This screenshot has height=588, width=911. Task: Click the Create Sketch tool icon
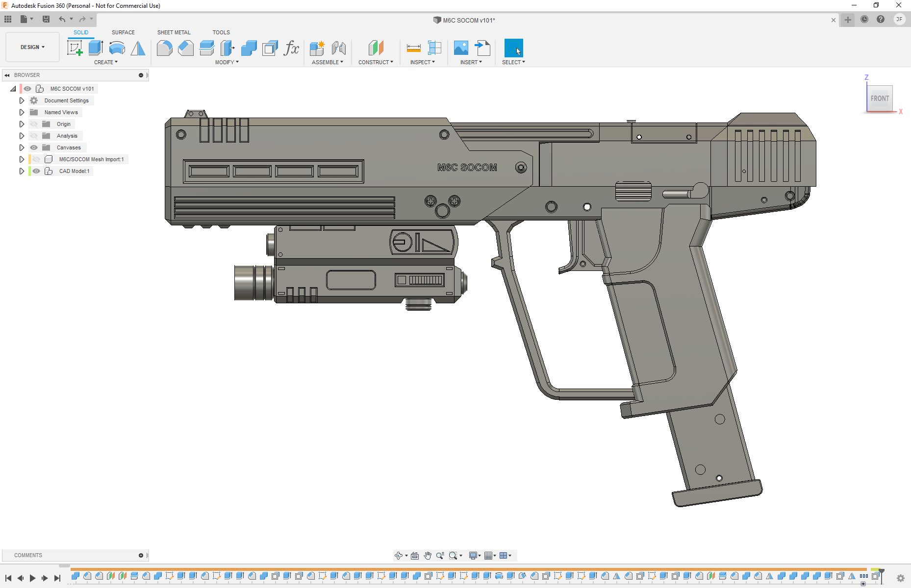pos(75,48)
